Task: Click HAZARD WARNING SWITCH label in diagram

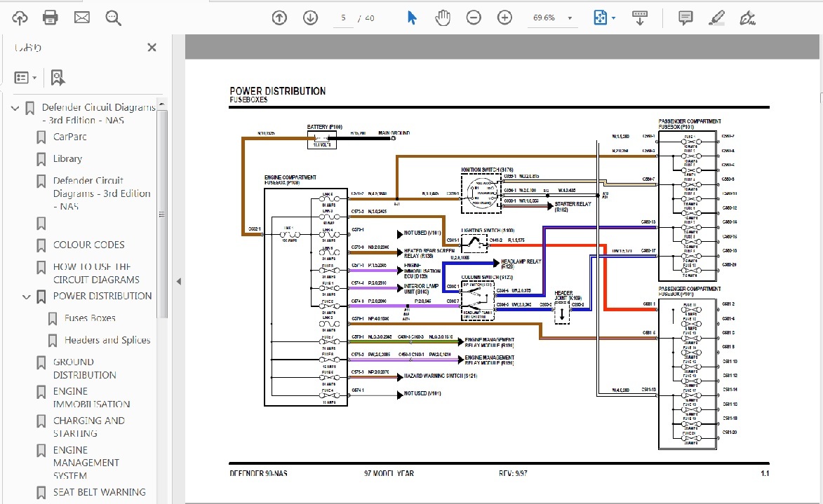Action: coord(441,376)
